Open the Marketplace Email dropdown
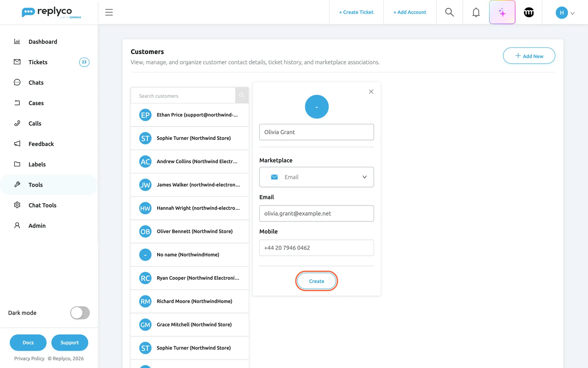 [317, 177]
